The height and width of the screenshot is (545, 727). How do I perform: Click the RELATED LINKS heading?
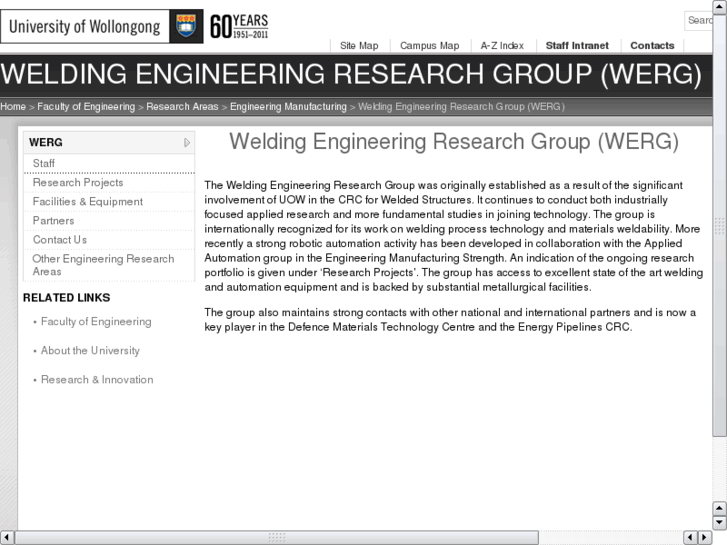[x=66, y=298]
